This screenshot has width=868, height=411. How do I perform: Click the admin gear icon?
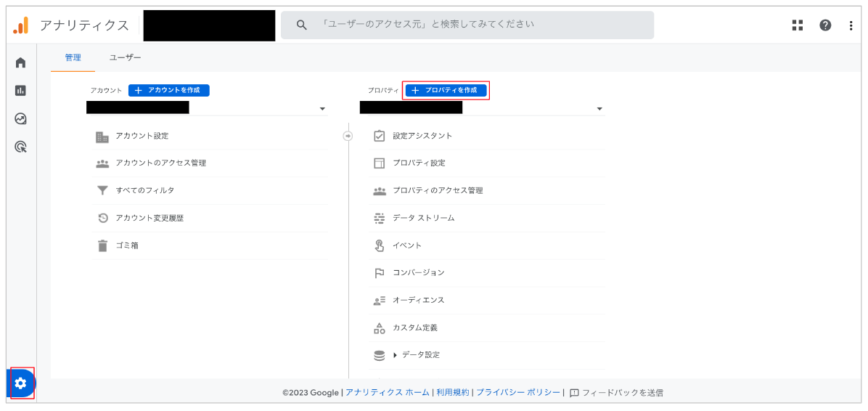click(20, 383)
